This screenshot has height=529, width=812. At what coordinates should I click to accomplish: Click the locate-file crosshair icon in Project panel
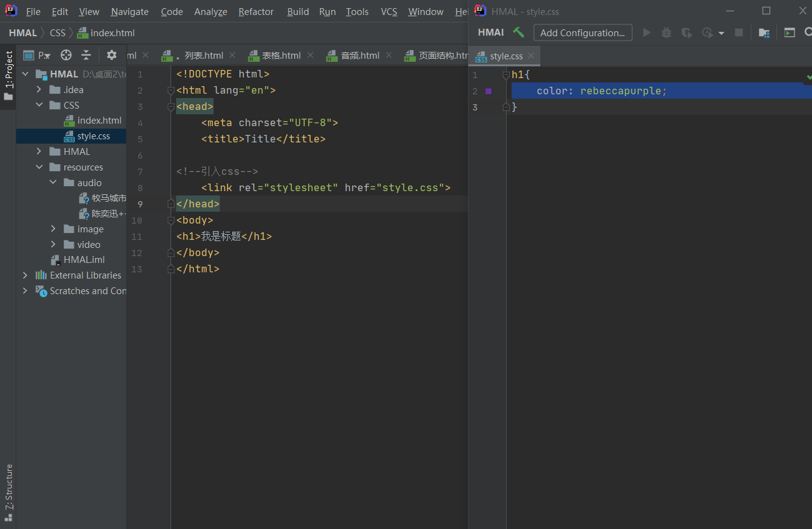(x=66, y=55)
